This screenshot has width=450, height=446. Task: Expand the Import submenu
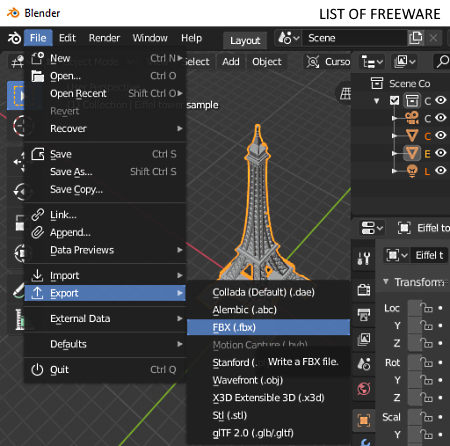coord(105,276)
